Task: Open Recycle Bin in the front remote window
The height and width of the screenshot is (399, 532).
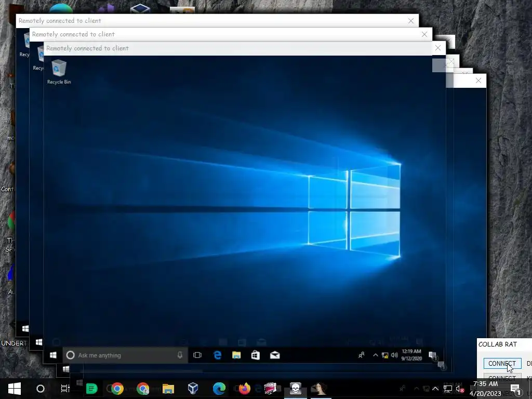Action: click(59, 72)
